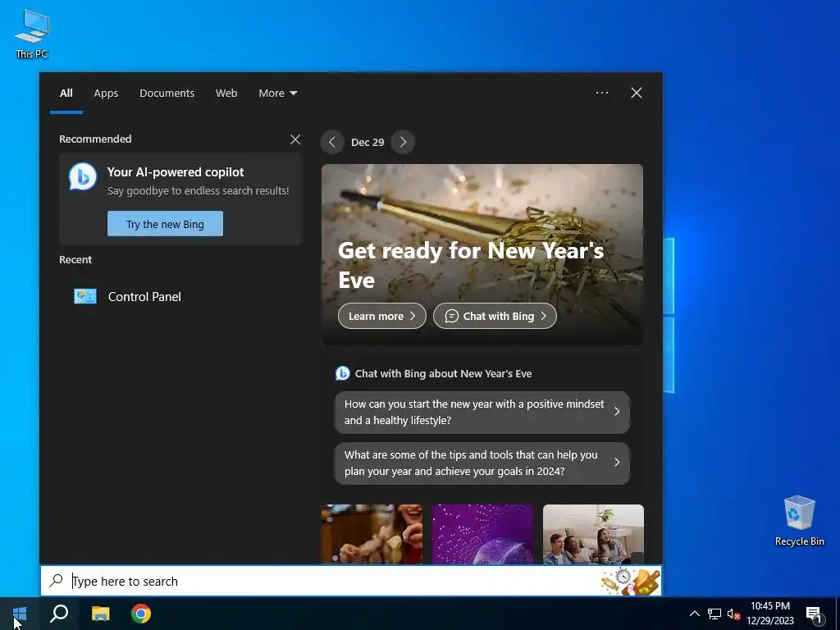Switch to the All tab
840x630 pixels.
pyautogui.click(x=66, y=94)
